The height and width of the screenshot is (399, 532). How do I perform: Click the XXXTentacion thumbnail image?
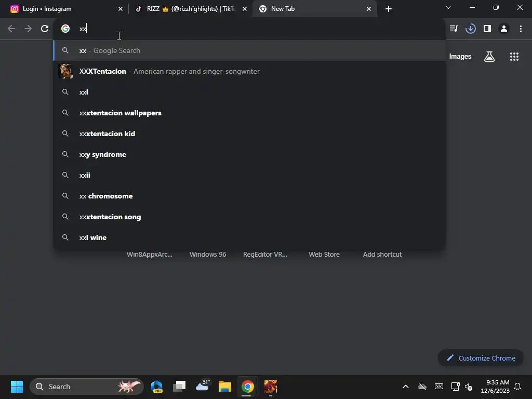[65, 71]
